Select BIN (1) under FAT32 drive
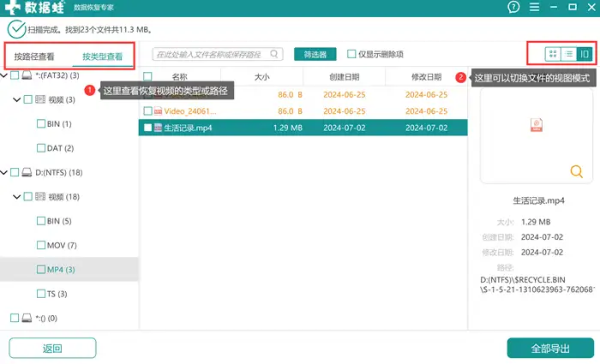Viewport: 600px width, 364px height. coord(59,124)
